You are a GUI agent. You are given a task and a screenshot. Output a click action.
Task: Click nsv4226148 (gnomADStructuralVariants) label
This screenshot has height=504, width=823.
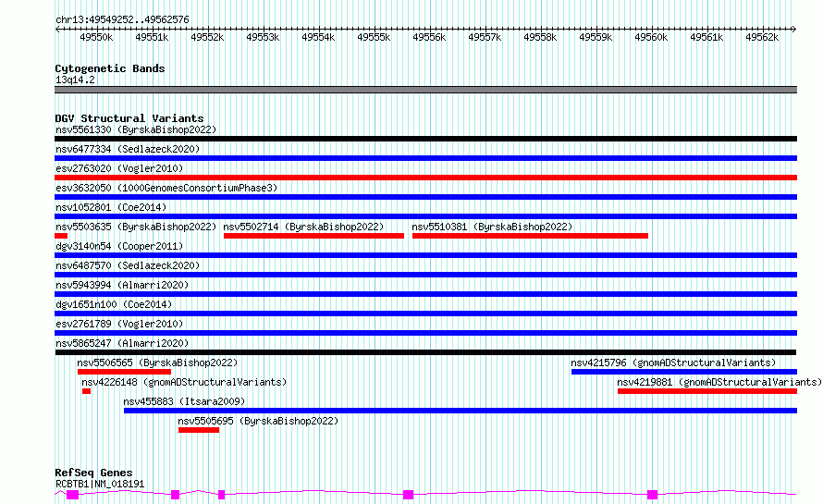point(184,382)
